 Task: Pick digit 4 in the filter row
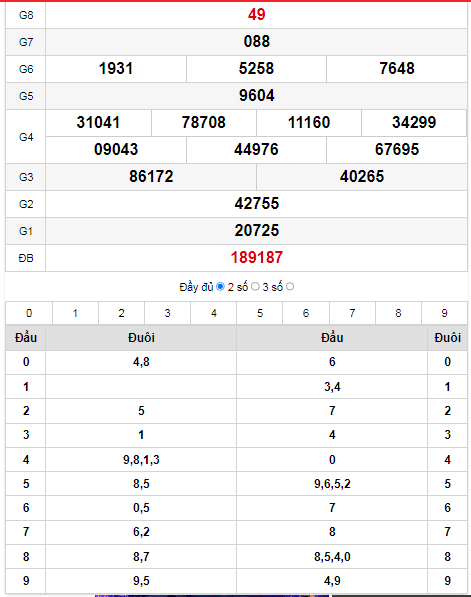(x=214, y=313)
